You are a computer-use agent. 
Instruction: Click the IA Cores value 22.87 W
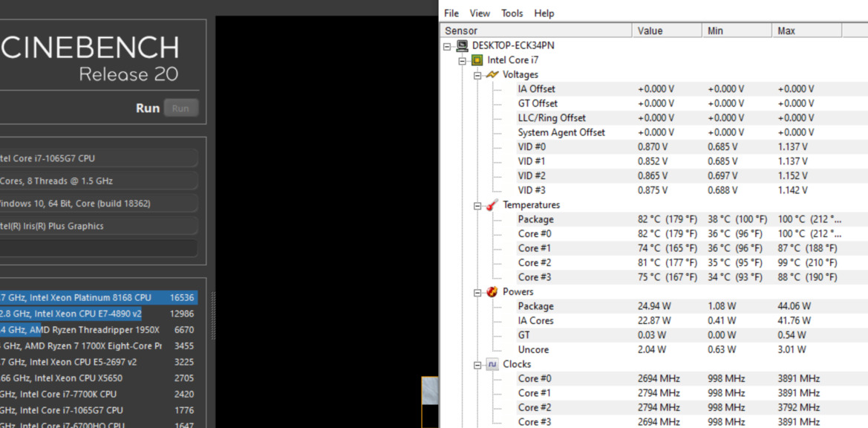click(x=654, y=320)
